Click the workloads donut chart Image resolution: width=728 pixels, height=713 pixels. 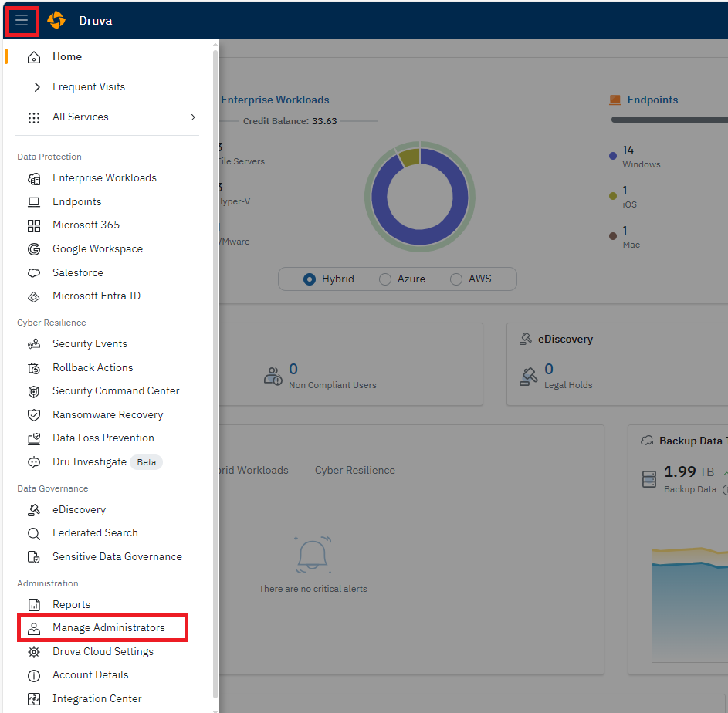pos(420,196)
